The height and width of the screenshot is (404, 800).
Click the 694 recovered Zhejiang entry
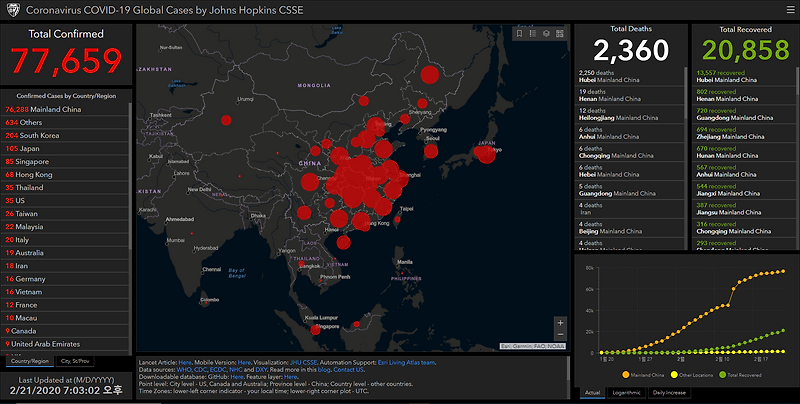(x=744, y=133)
